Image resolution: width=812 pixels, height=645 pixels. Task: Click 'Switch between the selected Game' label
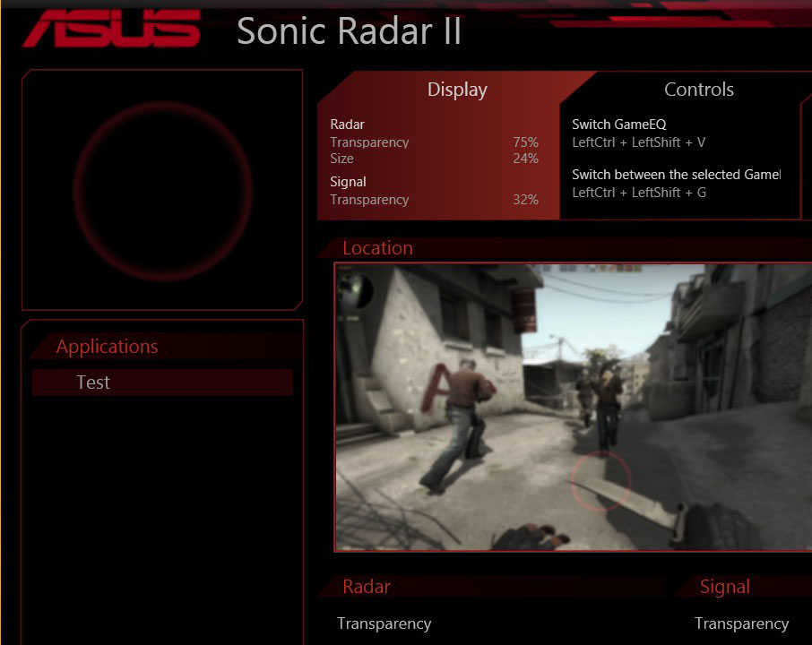click(676, 175)
